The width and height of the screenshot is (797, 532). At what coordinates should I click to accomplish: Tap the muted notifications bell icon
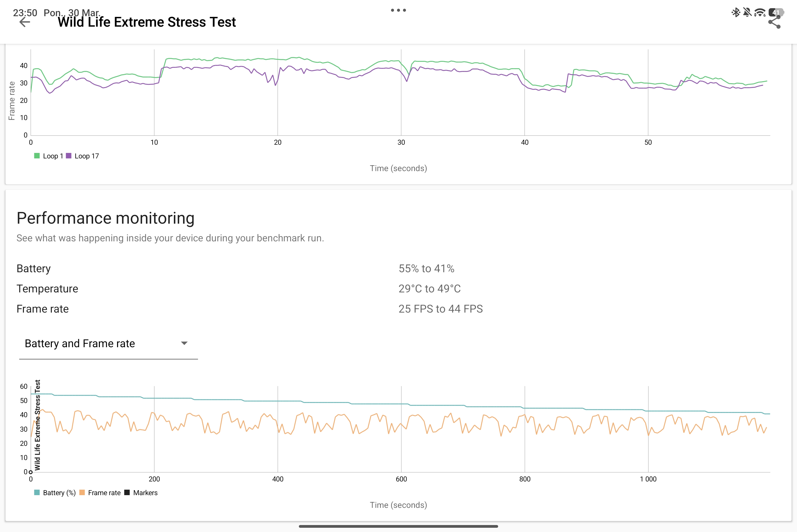[747, 12]
